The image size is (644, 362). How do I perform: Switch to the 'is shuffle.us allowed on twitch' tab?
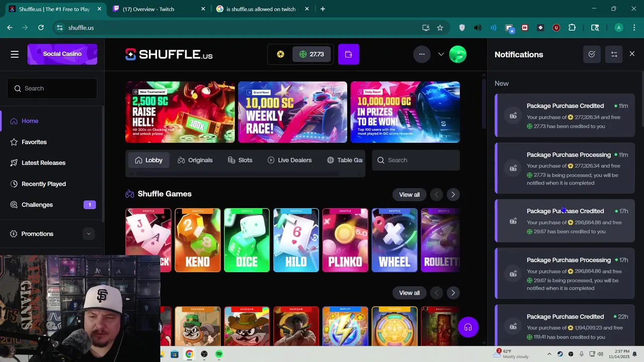pyautogui.click(x=261, y=9)
